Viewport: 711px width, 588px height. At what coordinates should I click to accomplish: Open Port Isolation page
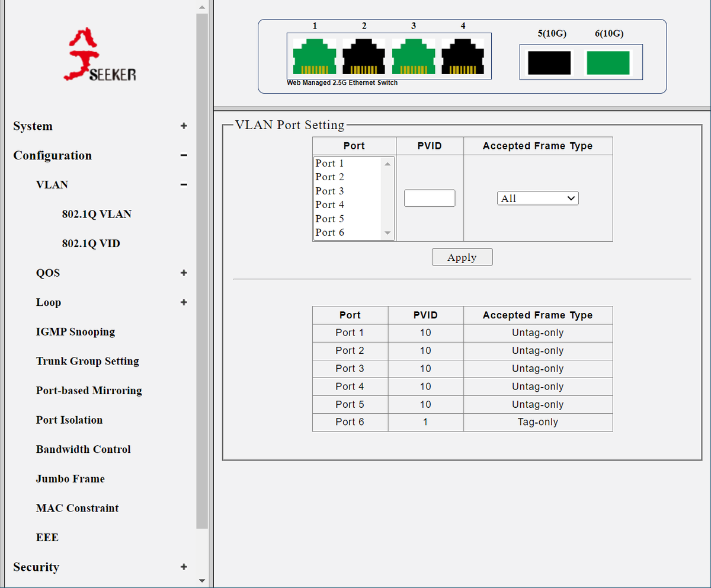[x=69, y=420]
